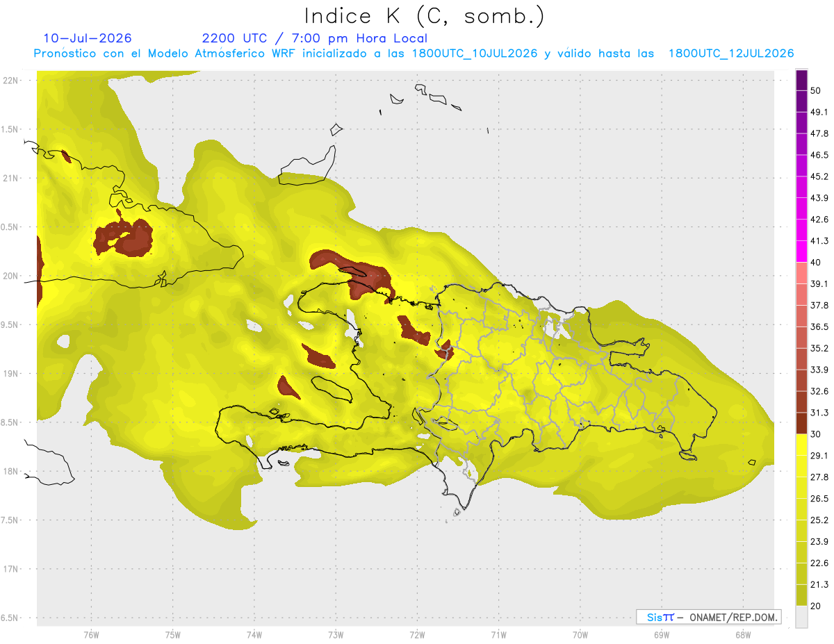Click the "2200 UTC / 7:00 pm Hora Local" label
834x644 pixels.
coord(314,38)
